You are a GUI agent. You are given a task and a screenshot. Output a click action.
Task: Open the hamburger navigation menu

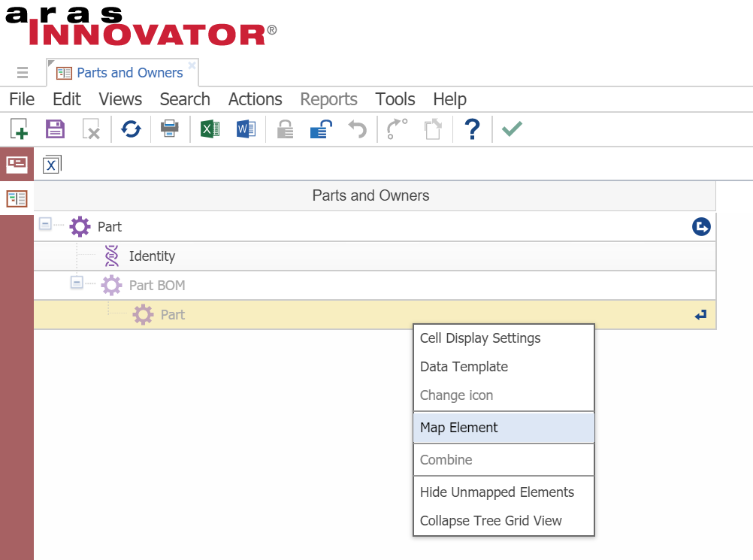(x=23, y=73)
